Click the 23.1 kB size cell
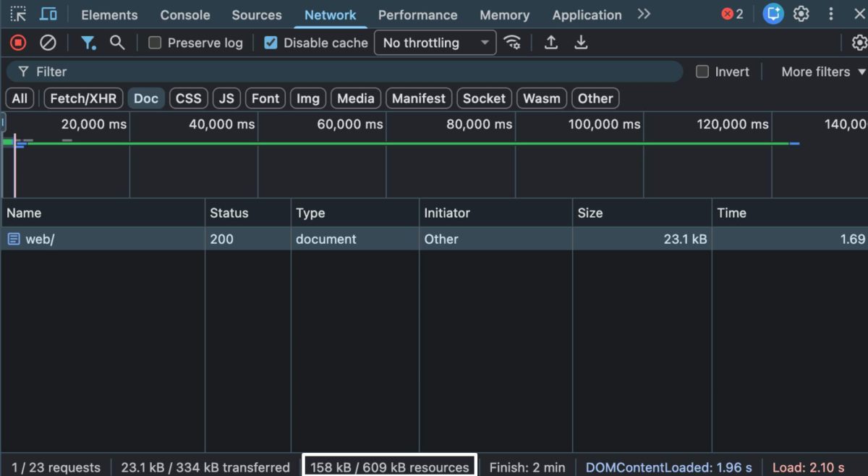Image resolution: width=868 pixels, height=476 pixels. 642,239
